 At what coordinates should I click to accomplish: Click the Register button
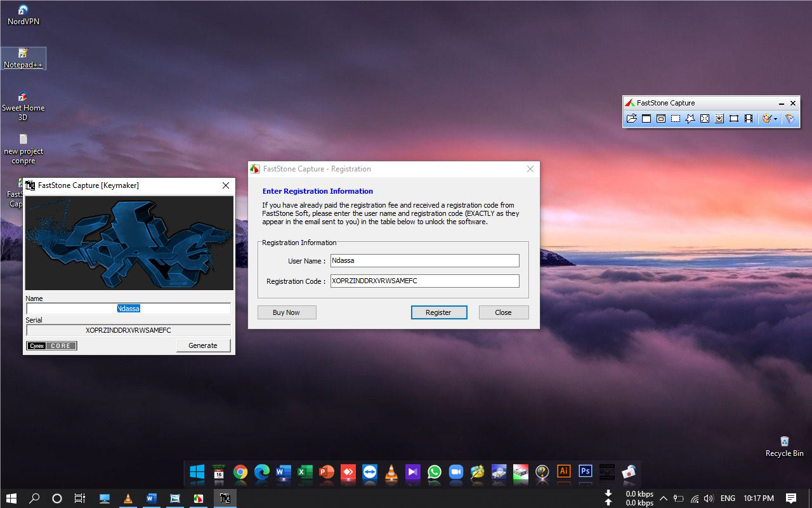click(438, 312)
